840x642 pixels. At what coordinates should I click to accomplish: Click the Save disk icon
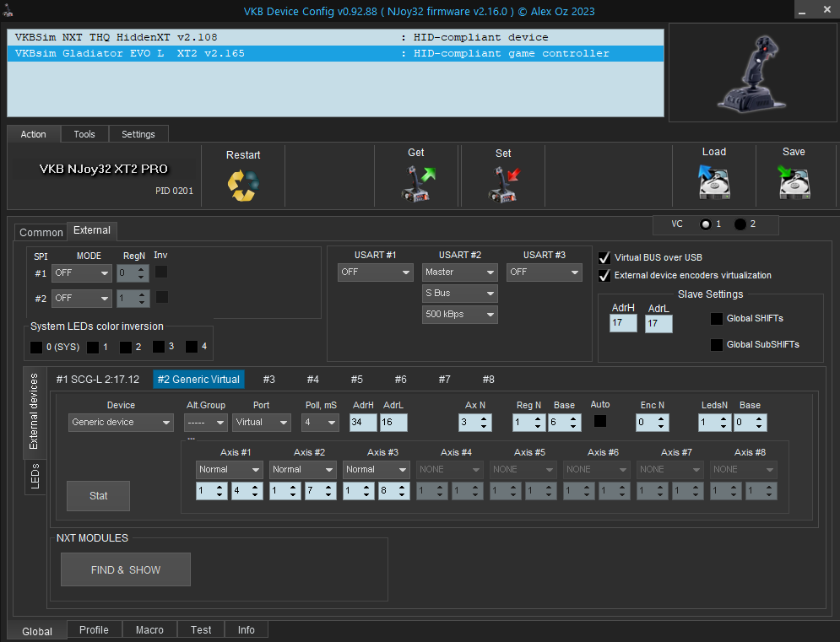click(794, 181)
